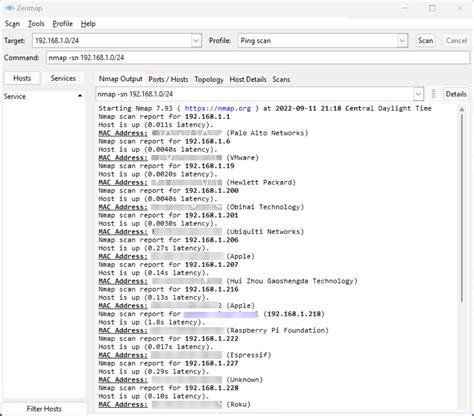Viewport: 474px width, 416px height.
Task: Close the Zenmap window
Action: click(x=460, y=8)
